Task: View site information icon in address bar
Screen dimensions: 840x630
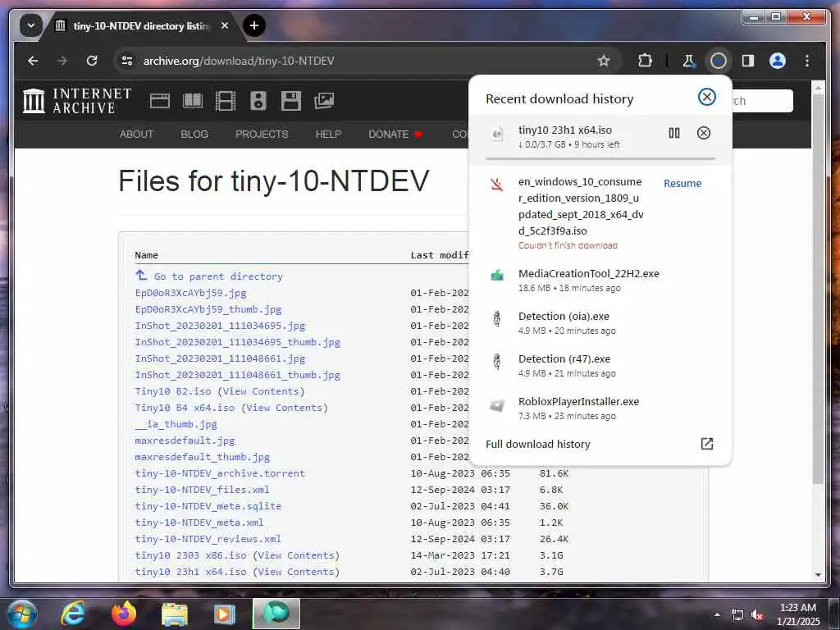Action: (x=127, y=61)
